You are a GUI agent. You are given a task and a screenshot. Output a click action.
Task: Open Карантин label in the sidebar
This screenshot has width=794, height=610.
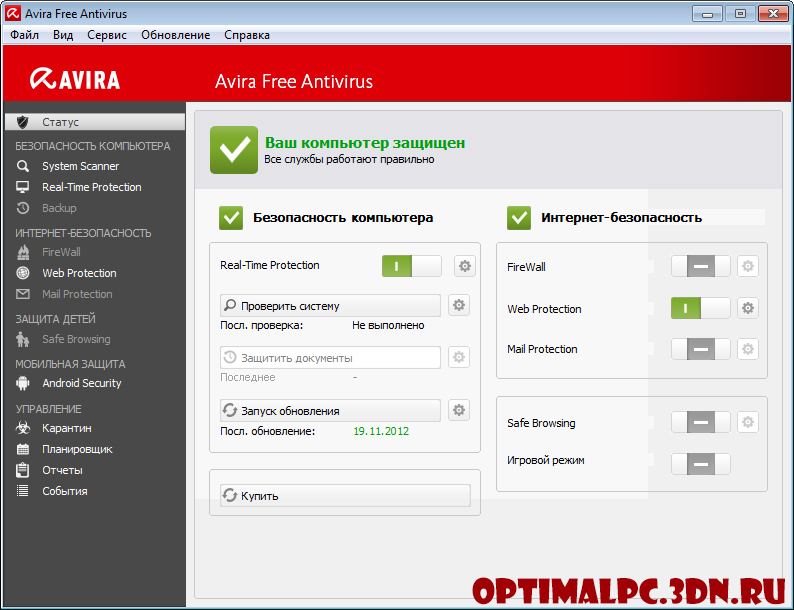(x=67, y=428)
